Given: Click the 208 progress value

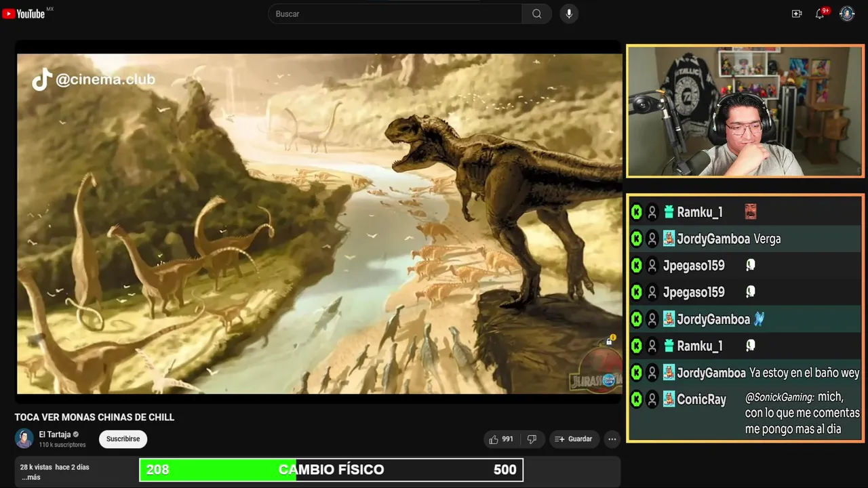Looking at the screenshot, I should point(157,470).
